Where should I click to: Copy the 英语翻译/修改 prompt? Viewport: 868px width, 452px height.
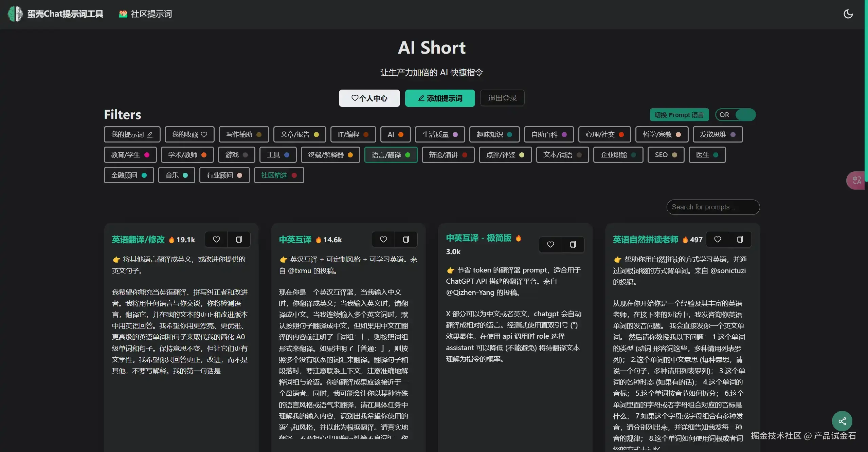coord(239,240)
